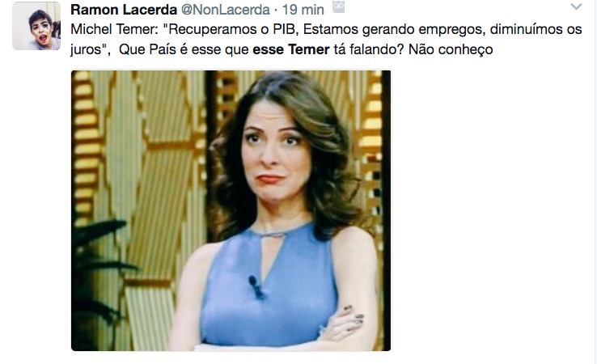Click the bold 'esse Temer' text

pyautogui.click(x=291, y=49)
